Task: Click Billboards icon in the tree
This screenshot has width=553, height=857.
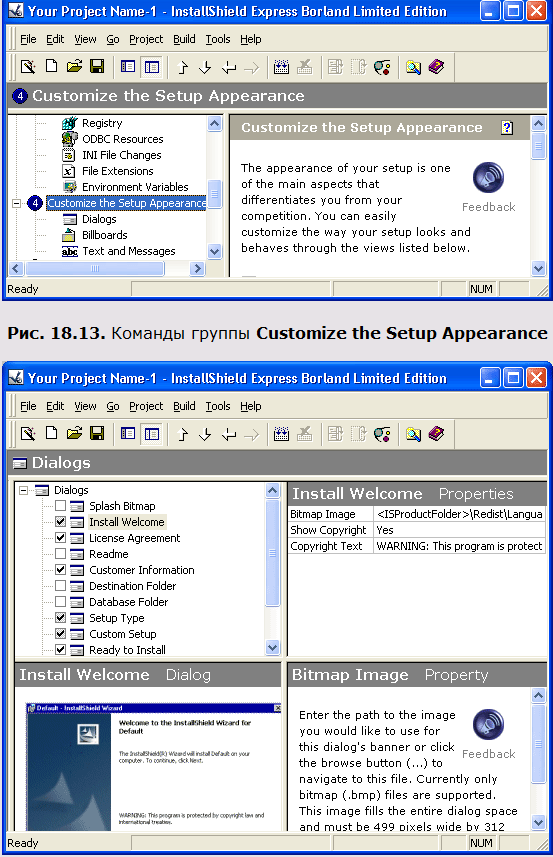Action: point(69,235)
